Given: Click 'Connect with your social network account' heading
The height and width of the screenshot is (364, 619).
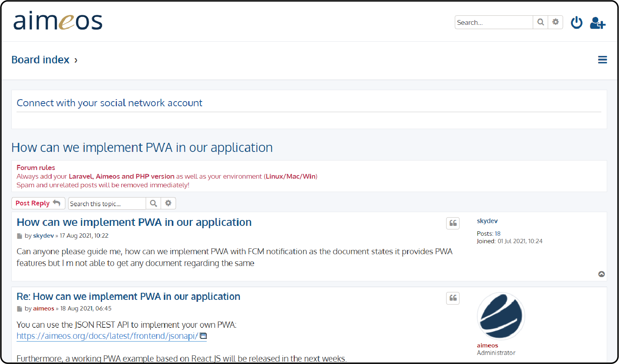Looking at the screenshot, I should pos(109,103).
